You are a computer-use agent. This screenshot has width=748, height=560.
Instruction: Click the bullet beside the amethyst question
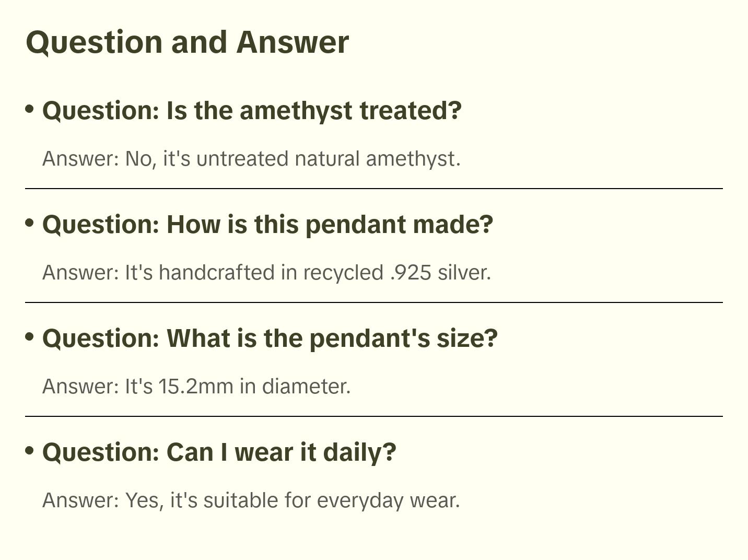[x=30, y=109]
